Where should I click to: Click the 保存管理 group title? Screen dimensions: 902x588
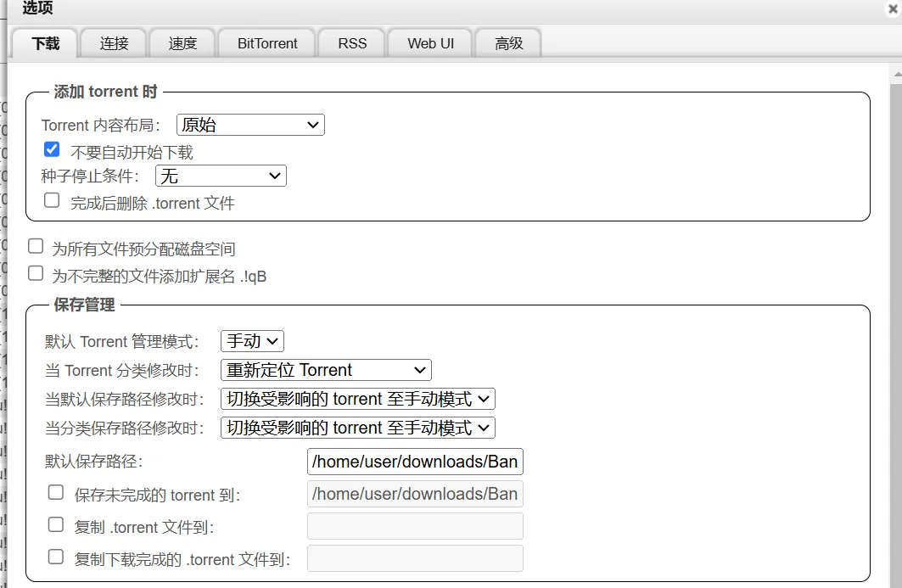tap(85, 305)
